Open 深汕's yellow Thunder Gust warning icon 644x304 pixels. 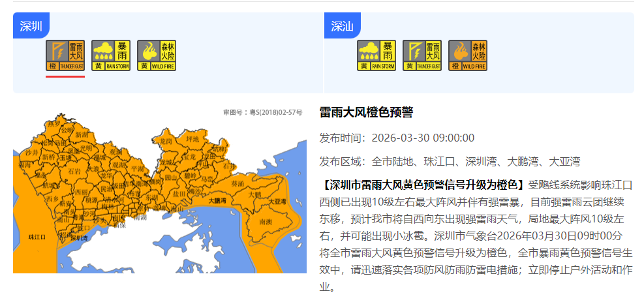[x=422, y=55]
